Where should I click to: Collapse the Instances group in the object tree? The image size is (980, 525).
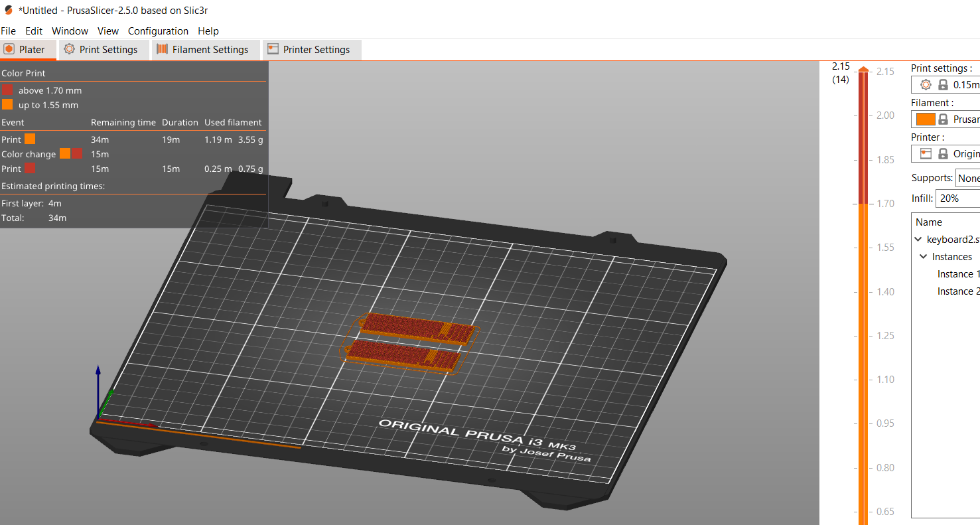tap(924, 256)
